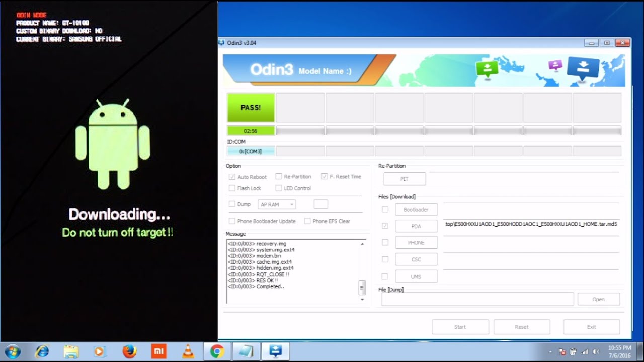Open the Windows Start menu
644x362 pixels.
12,351
